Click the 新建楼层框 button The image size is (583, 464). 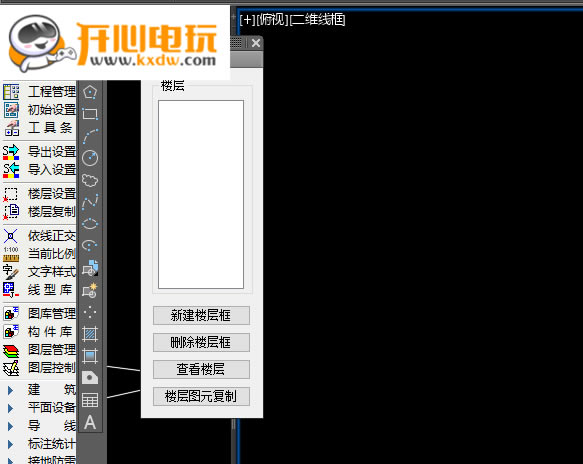(x=201, y=315)
